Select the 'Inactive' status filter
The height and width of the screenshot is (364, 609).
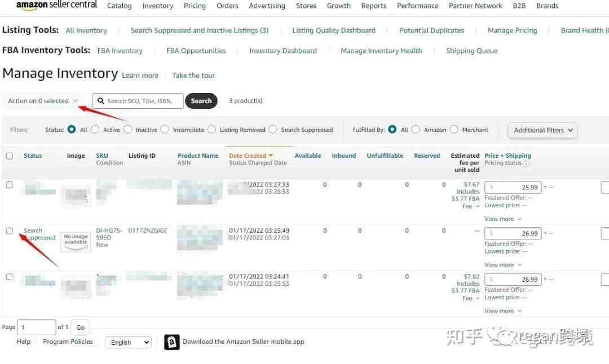(128, 130)
